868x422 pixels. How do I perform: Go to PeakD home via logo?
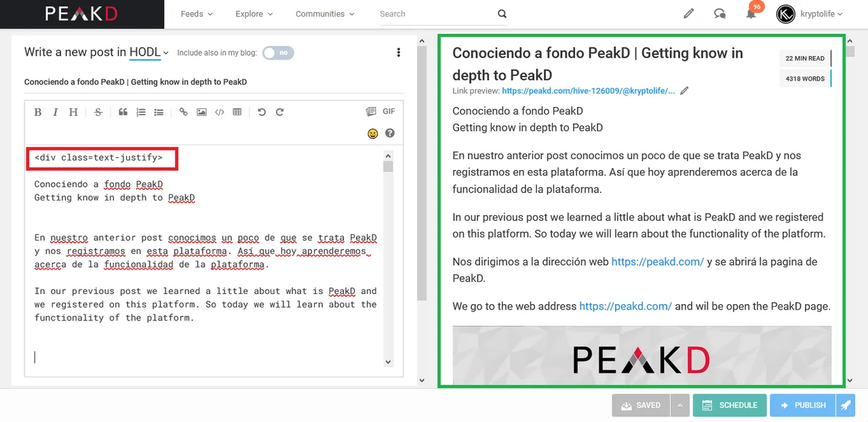tap(82, 14)
